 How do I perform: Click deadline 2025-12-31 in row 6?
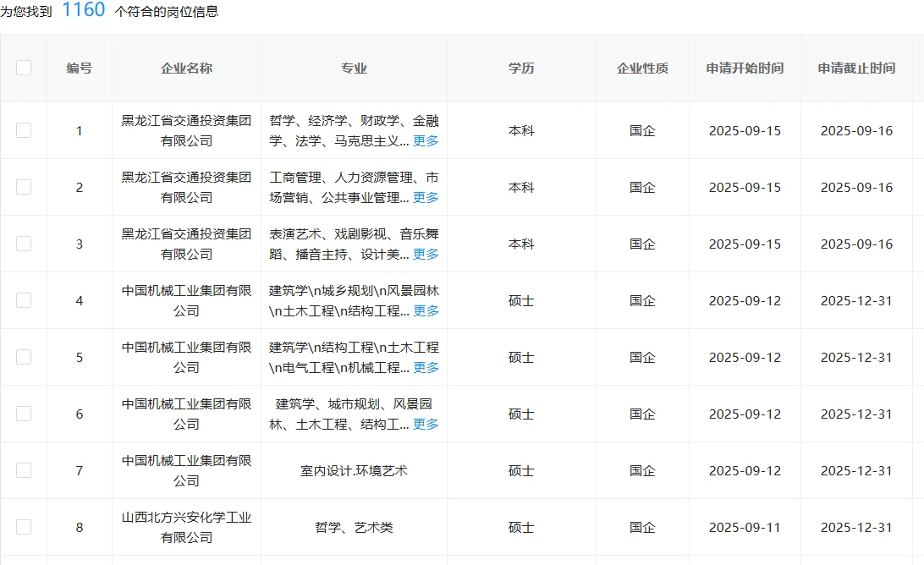(856, 414)
